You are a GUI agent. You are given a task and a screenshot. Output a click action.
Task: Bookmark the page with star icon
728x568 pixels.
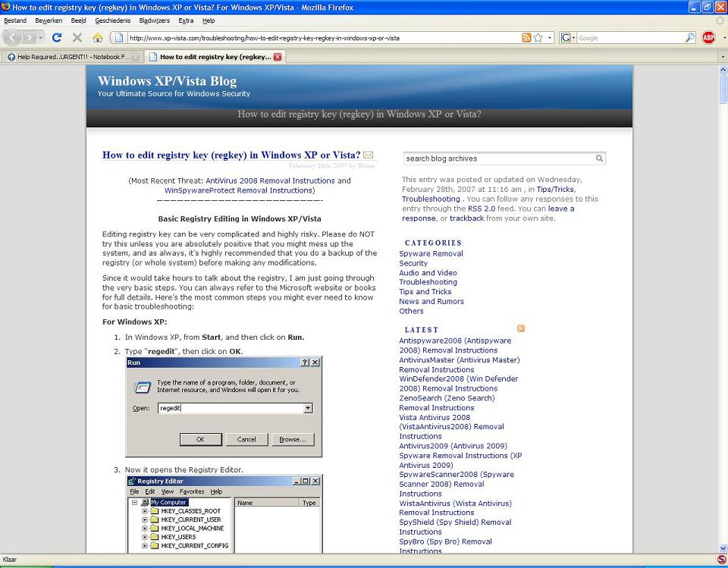click(x=538, y=38)
